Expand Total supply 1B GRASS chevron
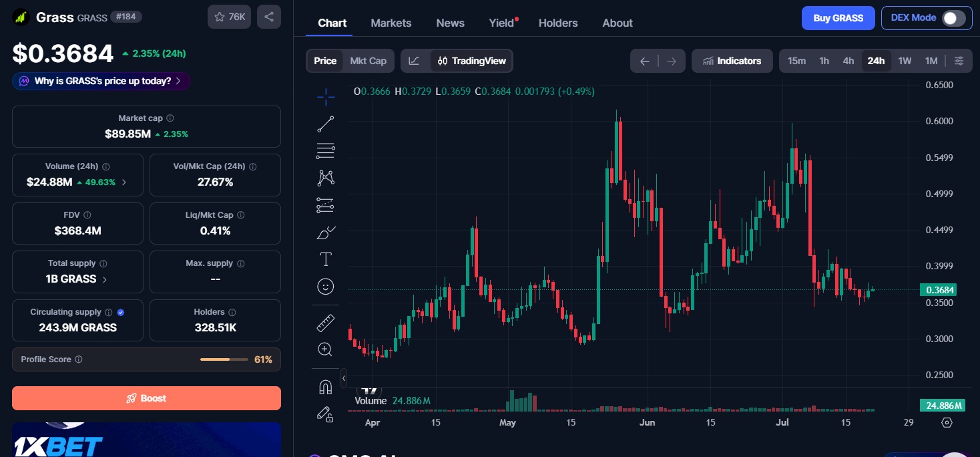This screenshot has width=980, height=457. (x=105, y=279)
